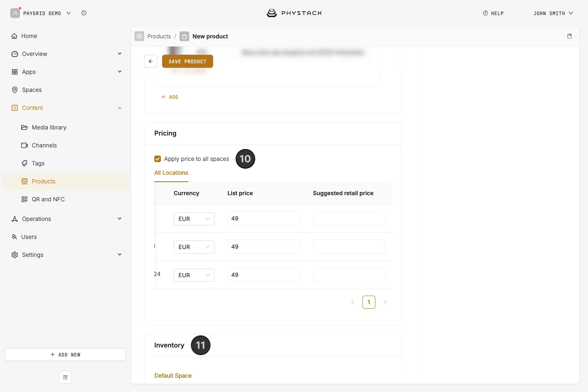Image resolution: width=588 pixels, height=392 pixels.
Task: Expand the Operations menu
Action: coord(120,219)
